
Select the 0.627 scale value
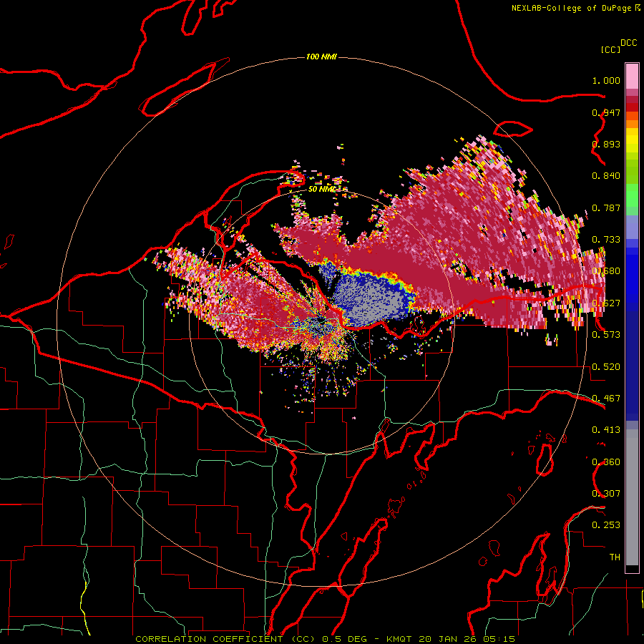(x=606, y=303)
